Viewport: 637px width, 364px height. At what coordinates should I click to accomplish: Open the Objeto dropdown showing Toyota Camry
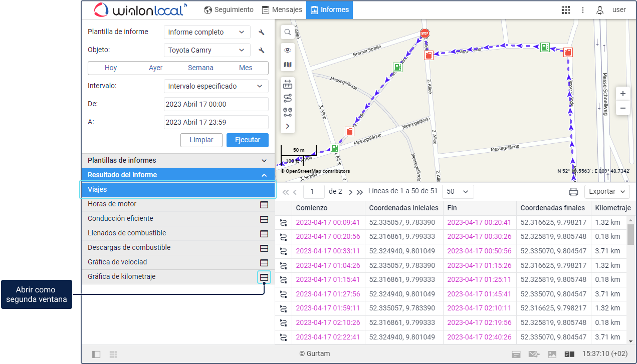point(207,50)
